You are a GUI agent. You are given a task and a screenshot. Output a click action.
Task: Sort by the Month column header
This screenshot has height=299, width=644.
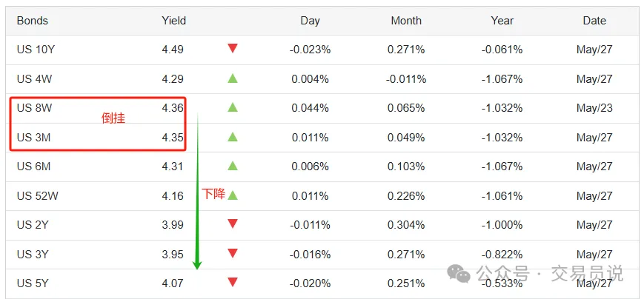point(406,21)
